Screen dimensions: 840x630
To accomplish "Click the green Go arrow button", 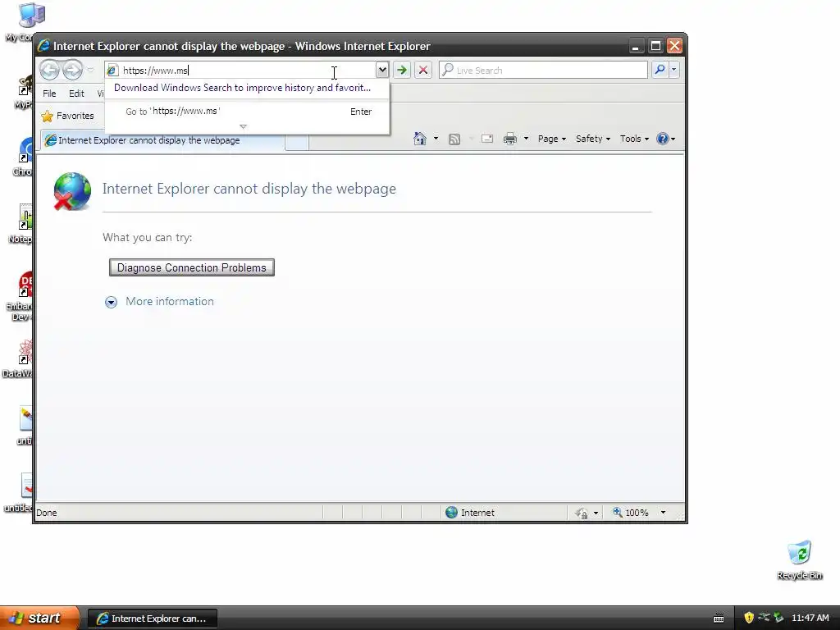I will pyautogui.click(x=402, y=70).
